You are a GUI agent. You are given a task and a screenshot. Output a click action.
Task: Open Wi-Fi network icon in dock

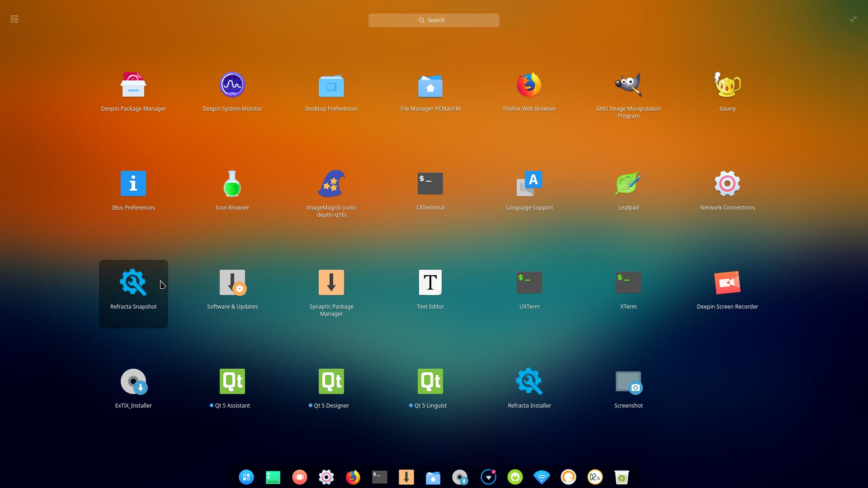[x=542, y=477]
